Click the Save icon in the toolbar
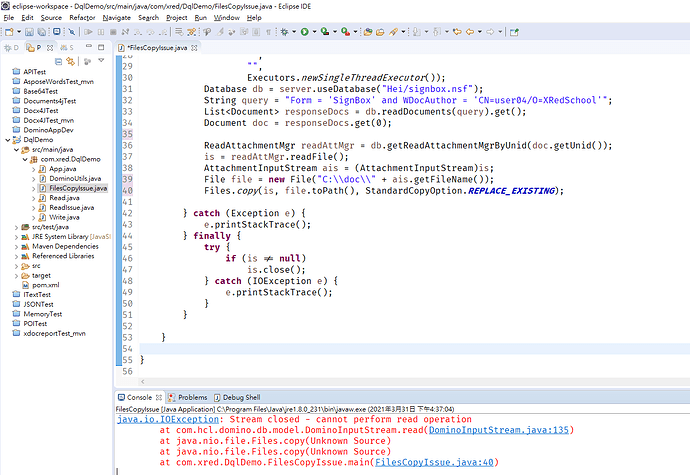Screen dimensions: 690x475 click(29, 32)
